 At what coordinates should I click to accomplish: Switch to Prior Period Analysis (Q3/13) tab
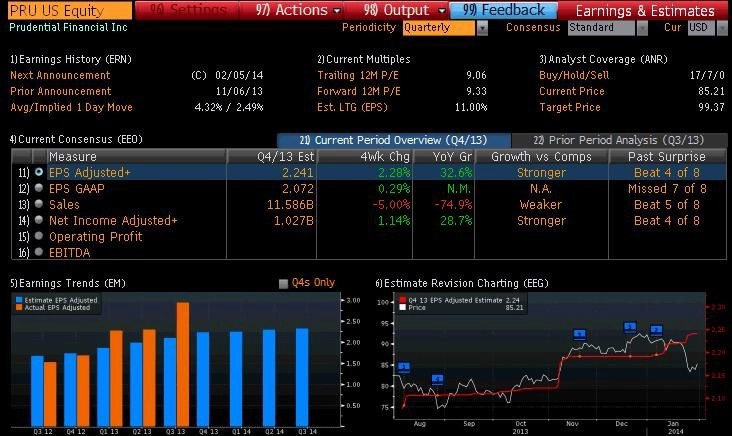(619, 140)
